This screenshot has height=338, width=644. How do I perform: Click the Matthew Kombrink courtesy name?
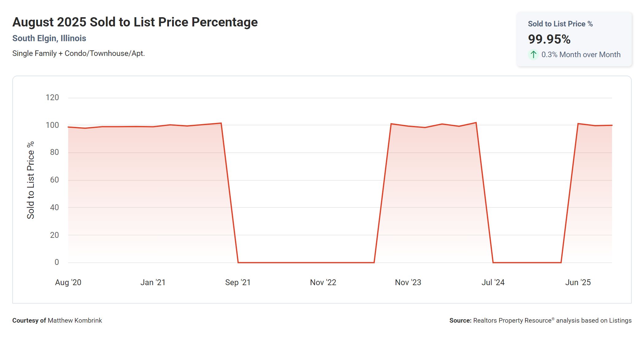75,320
